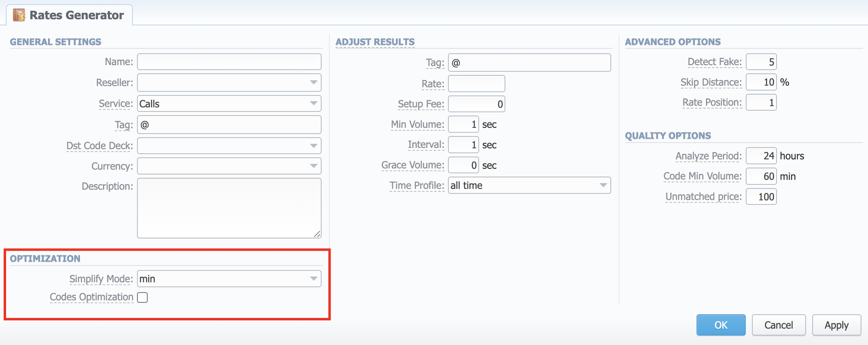
Task: Open the Simplify Mode dropdown
Action: tap(229, 279)
